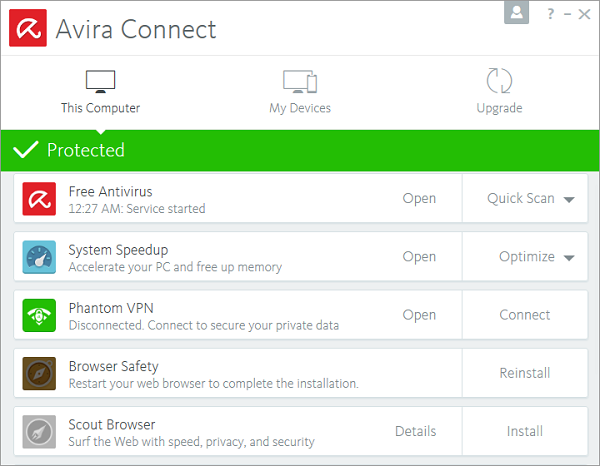This screenshot has width=600, height=466.
Task: Connect to Phantom VPN
Action: [525, 315]
